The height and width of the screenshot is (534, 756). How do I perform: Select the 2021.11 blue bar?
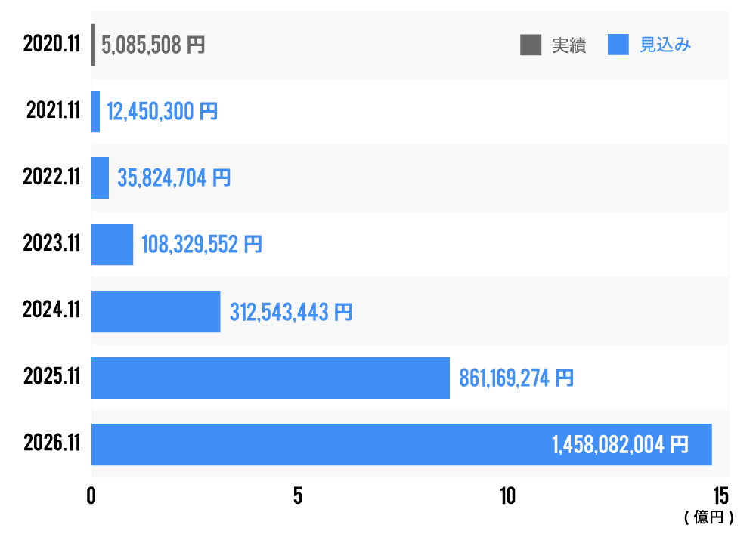click(95, 112)
